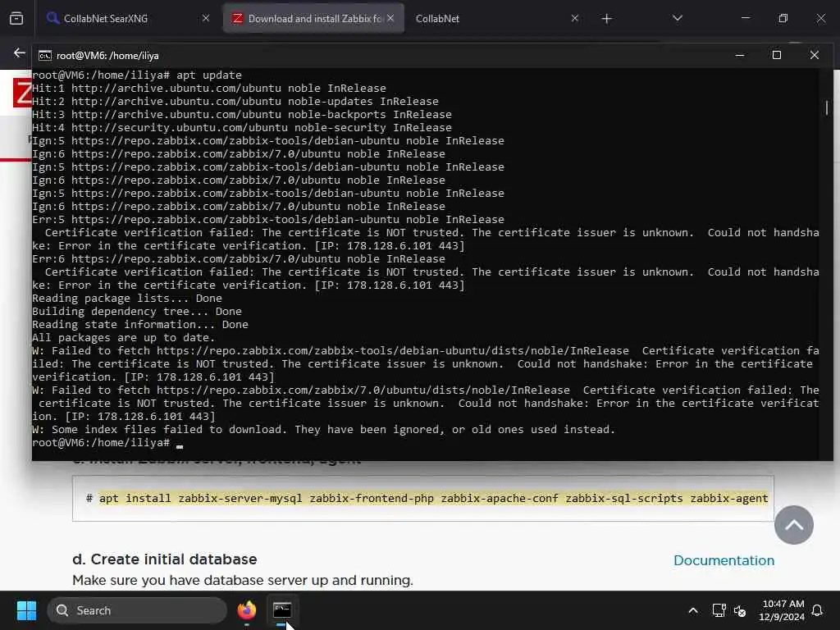This screenshot has height=630, width=840.
Task: Click the 'Create initial database' heading
Action: (164, 559)
